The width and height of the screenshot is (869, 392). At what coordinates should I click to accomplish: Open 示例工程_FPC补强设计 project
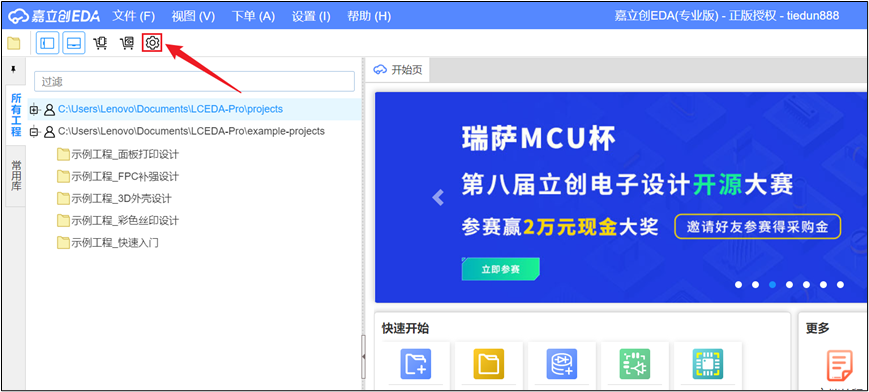pyautogui.click(x=125, y=176)
